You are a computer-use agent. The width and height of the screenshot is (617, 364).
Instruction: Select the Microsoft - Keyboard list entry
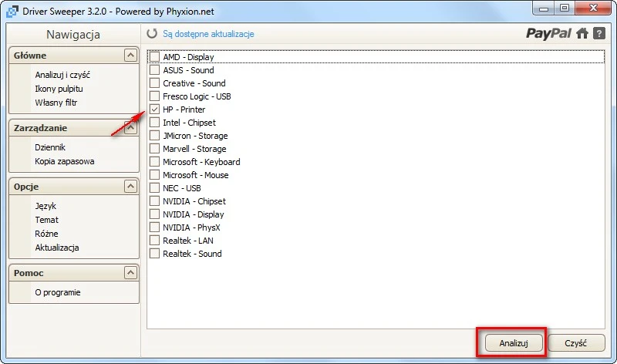click(x=201, y=162)
